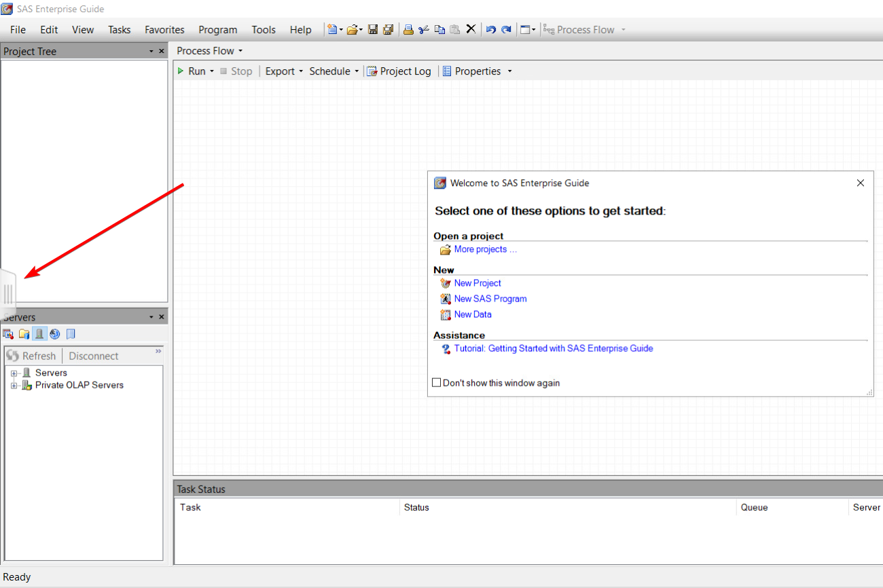
Task: Check 'Don't show this window again'
Action: (437, 383)
